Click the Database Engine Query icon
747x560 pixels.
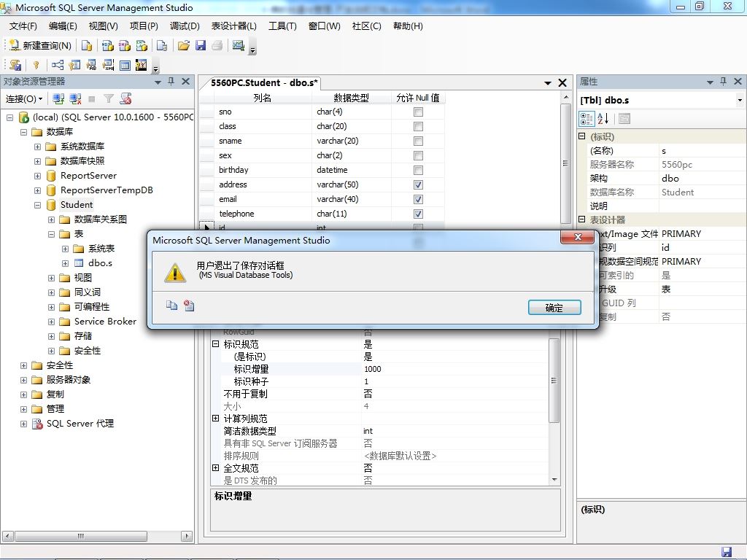click(86, 45)
